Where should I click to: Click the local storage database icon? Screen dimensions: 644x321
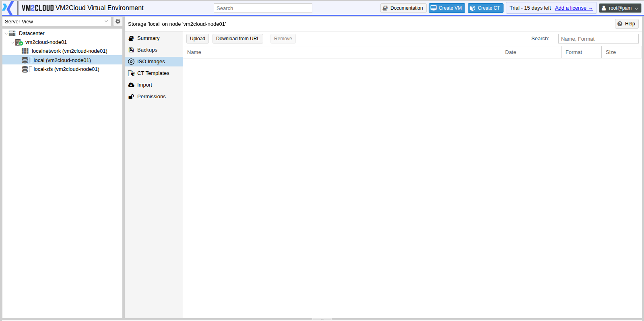(x=25, y=60)
